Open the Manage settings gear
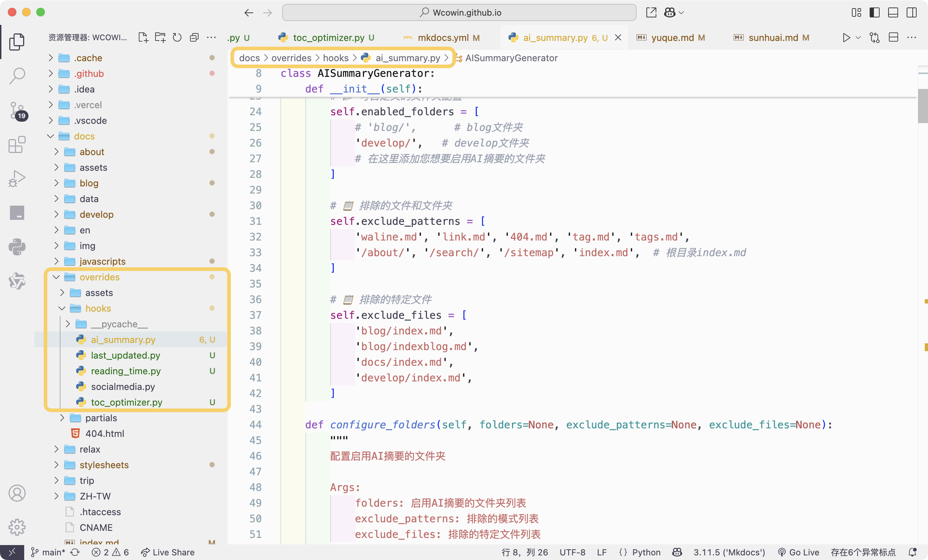928x560 pixels. 17,527
